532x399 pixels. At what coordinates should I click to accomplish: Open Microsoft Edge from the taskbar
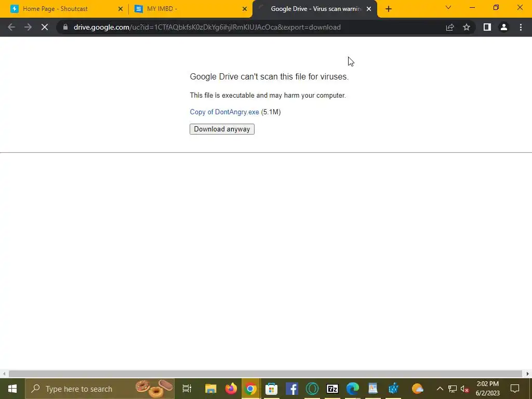coord(353,389)
